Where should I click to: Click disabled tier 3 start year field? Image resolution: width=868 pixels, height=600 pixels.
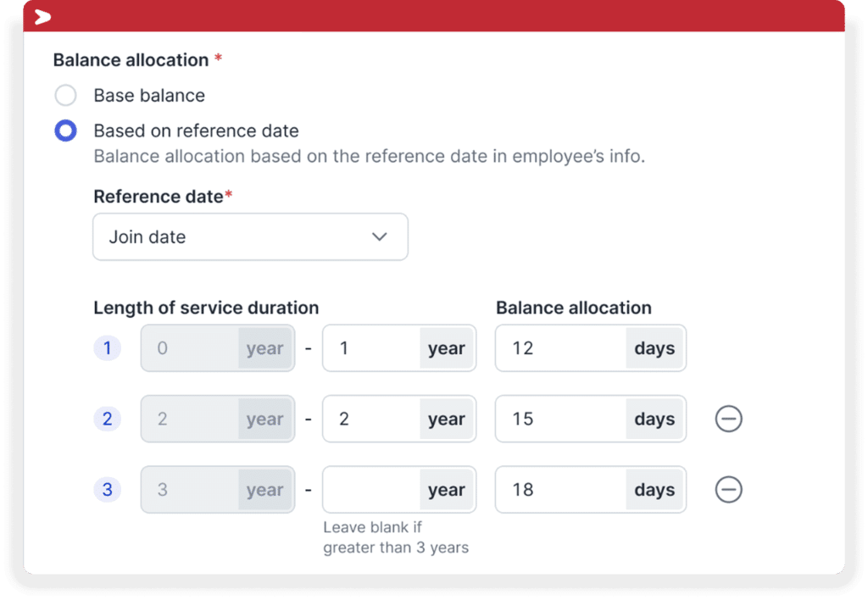point(218,490)
